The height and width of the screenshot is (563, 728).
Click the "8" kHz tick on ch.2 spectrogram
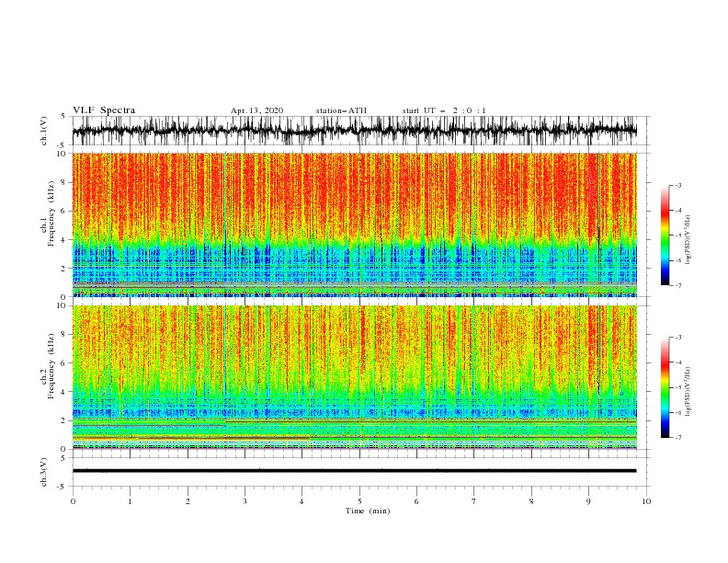click(x=64, y=335)
